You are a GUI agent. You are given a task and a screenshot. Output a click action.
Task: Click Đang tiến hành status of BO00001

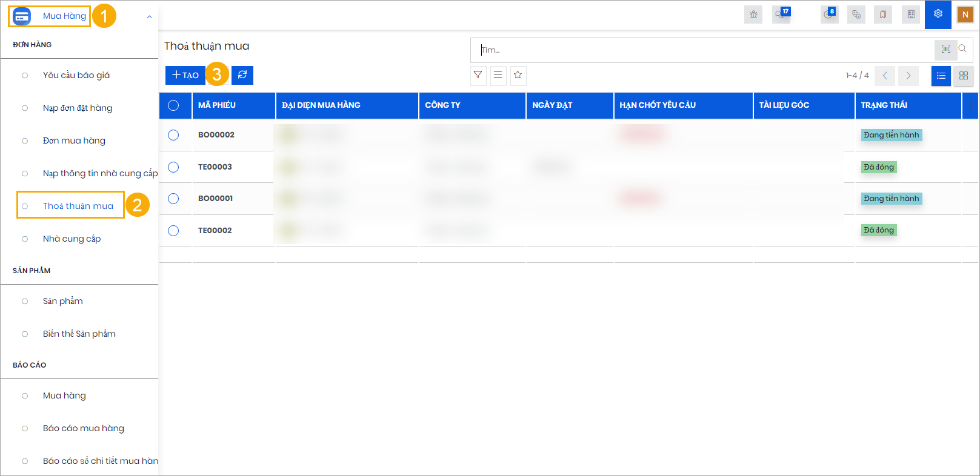tap(892, 199)
